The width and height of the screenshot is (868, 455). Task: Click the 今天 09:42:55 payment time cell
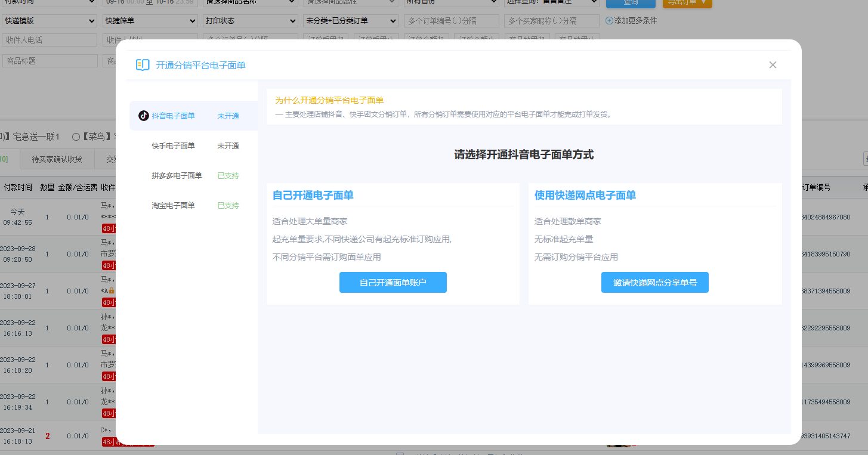click(x=17, y=217)
